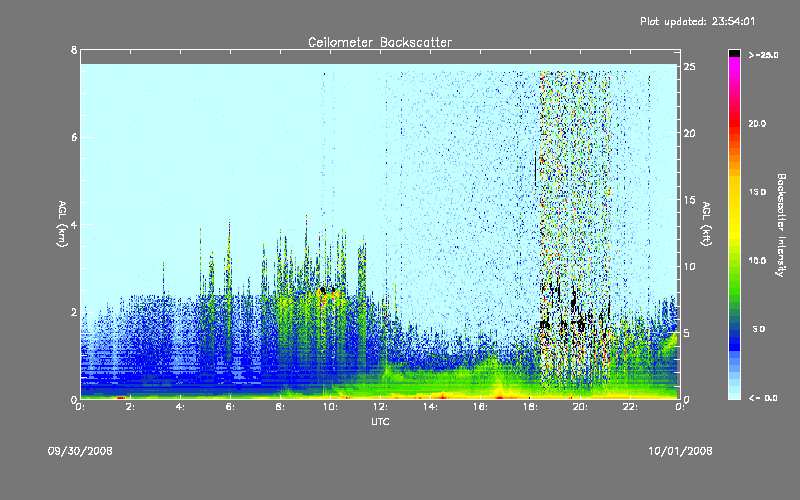Click the 20: hour tick label
The height and width of the screenshot is (500, 800).
580,407
